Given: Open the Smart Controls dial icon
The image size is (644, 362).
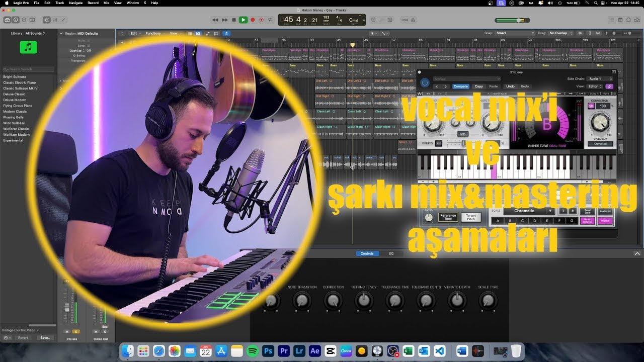Looking at the screenshot, I should tap(47, 20).
